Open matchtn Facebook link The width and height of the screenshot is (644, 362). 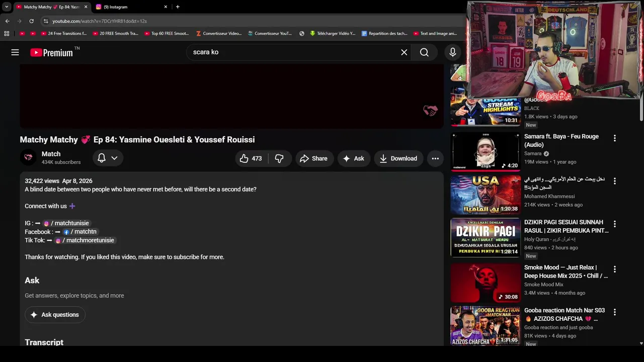pos(79,232)
